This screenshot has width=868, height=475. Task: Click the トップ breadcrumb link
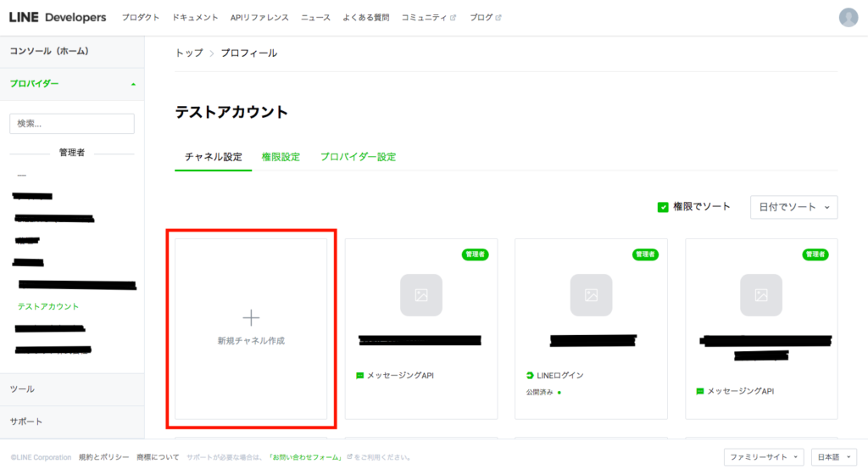tap(189, 53)
